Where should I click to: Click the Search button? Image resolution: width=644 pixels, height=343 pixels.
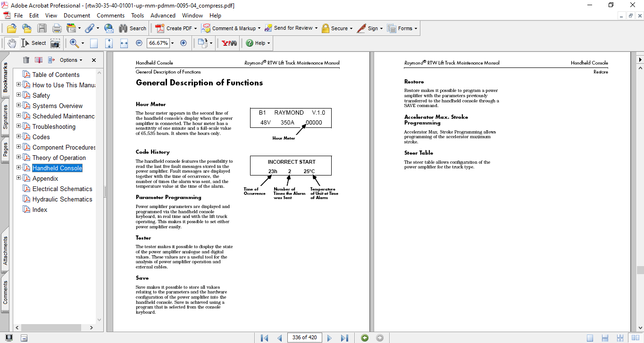(x=133, y=28)
